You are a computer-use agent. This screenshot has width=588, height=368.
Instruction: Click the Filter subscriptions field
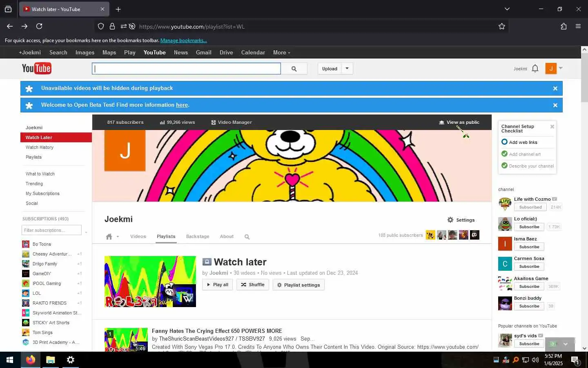tap(51, 230)
